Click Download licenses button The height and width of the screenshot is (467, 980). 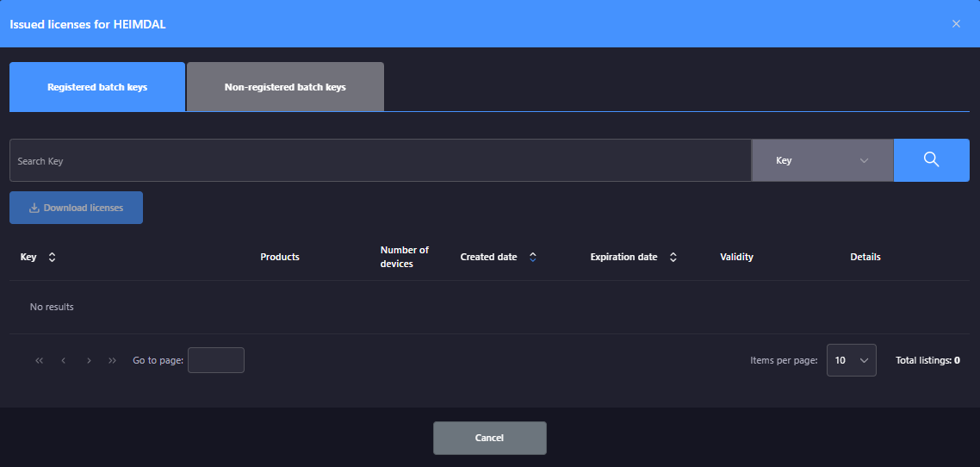click(x=77, y=208)
